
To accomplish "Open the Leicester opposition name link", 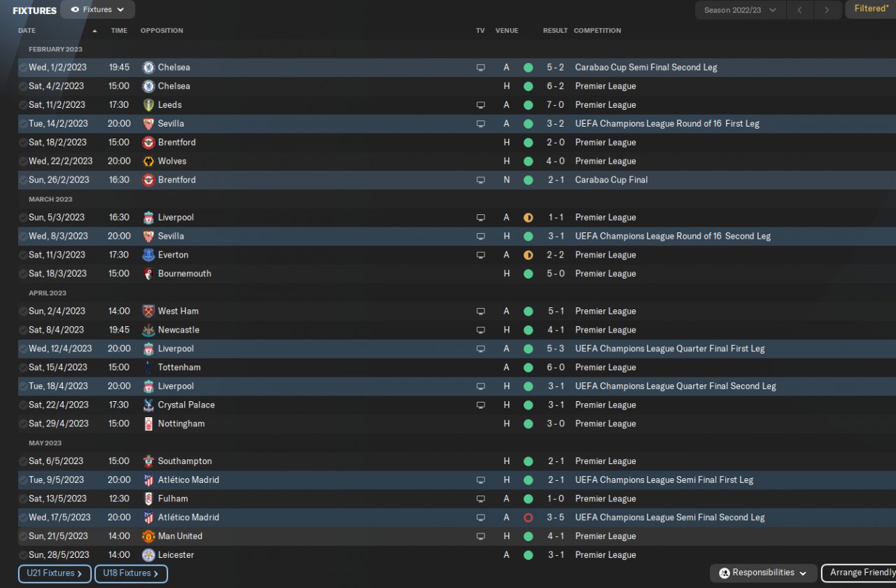I will tap(176, 555).
